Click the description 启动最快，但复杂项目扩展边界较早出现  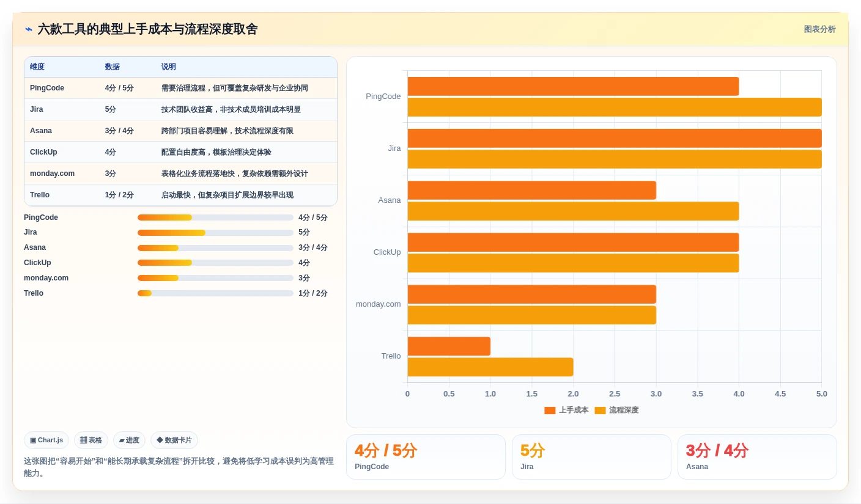tap(227, 195)
